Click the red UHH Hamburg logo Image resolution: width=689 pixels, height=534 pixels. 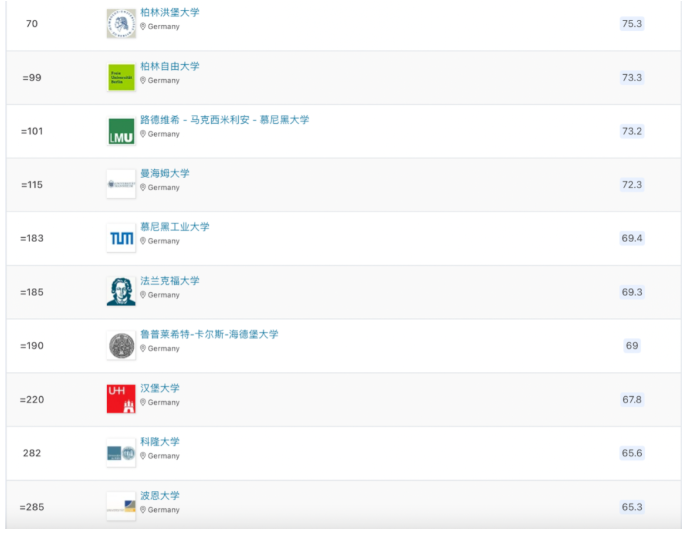click(121, 400)
